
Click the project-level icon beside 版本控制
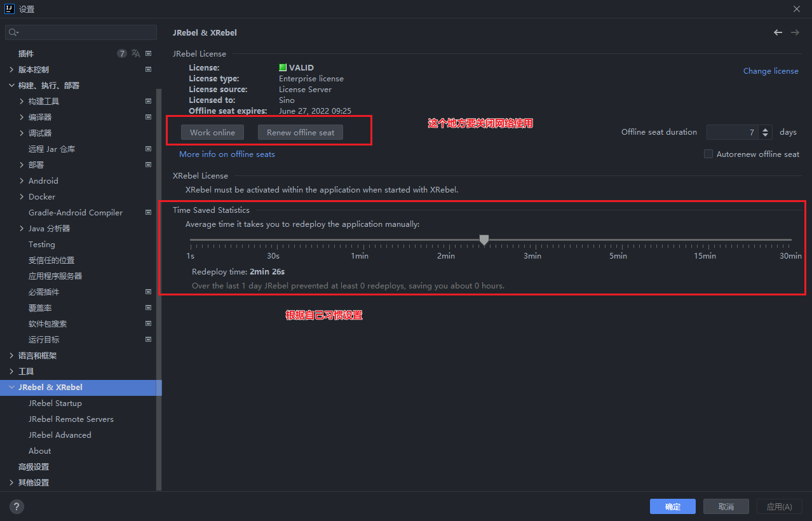tap(148, 69)
